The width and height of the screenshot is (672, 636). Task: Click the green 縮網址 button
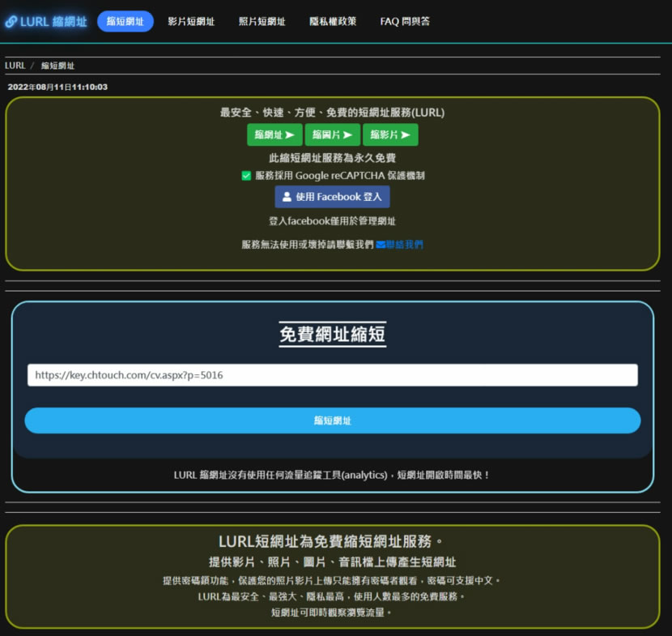pos(274,134)
